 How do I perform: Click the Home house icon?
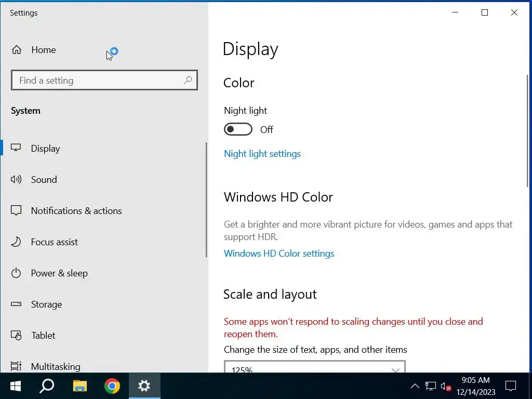(x=16, y=50)
